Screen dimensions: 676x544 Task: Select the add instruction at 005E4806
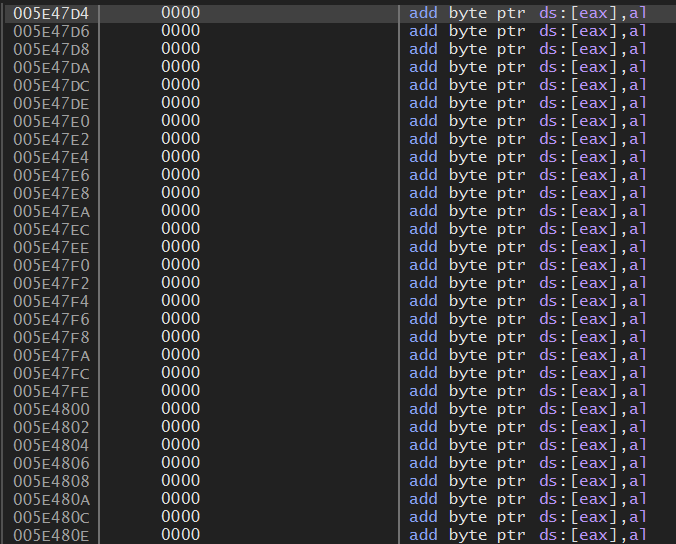528,463
